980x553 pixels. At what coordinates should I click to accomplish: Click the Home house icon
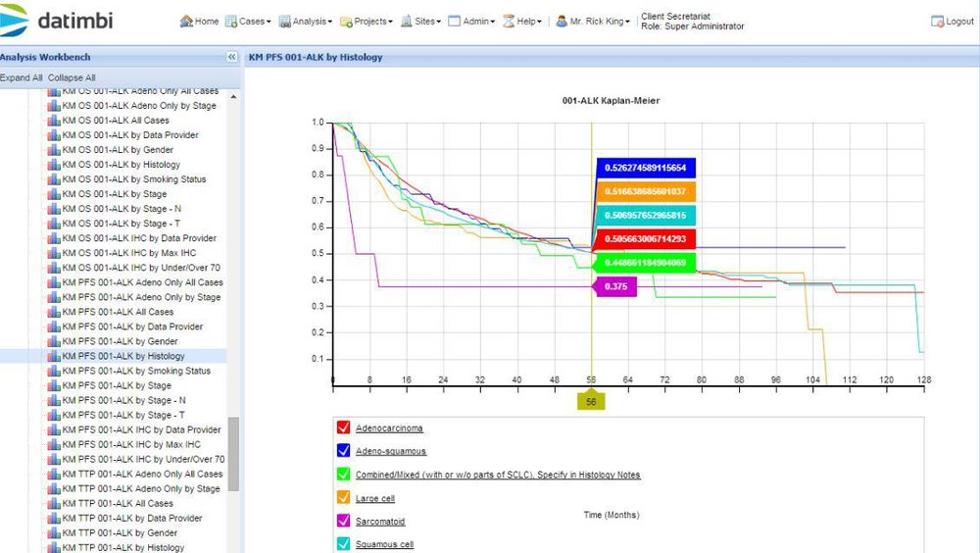coord(186,22)
